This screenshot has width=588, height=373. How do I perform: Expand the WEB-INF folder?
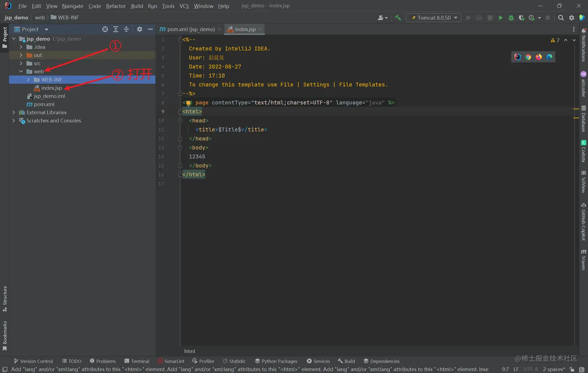point(28,80)
